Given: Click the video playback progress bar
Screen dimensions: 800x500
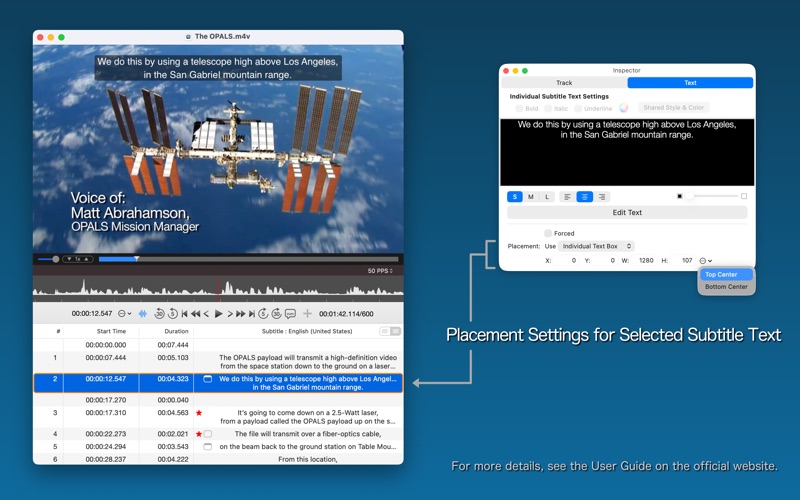Looking at the screenshot, I should pyautogui.click(x=248, y=259).
